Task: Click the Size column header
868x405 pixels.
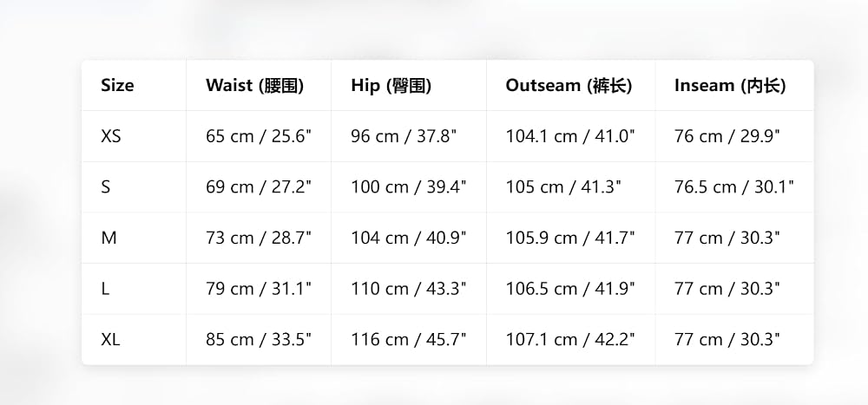Action: click(117, 85)
